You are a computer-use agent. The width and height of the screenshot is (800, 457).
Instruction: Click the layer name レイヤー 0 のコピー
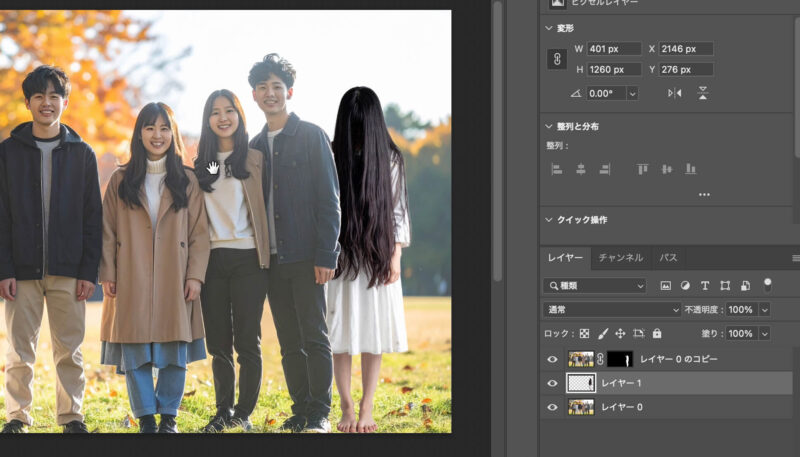[679, 359]
